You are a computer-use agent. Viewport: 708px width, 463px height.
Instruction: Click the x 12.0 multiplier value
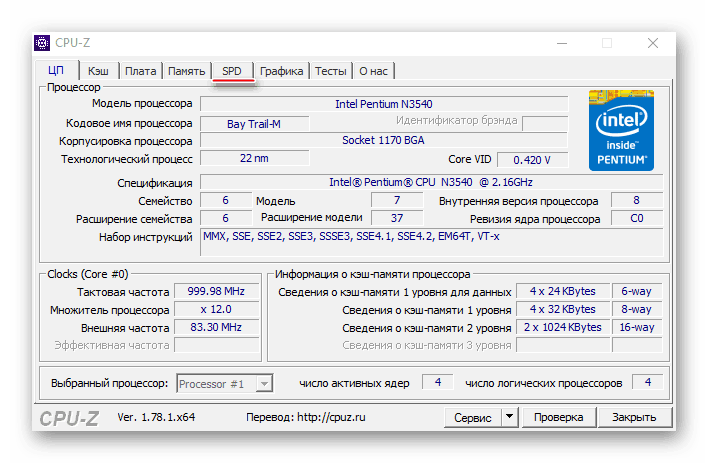click(x=216, y=309)
